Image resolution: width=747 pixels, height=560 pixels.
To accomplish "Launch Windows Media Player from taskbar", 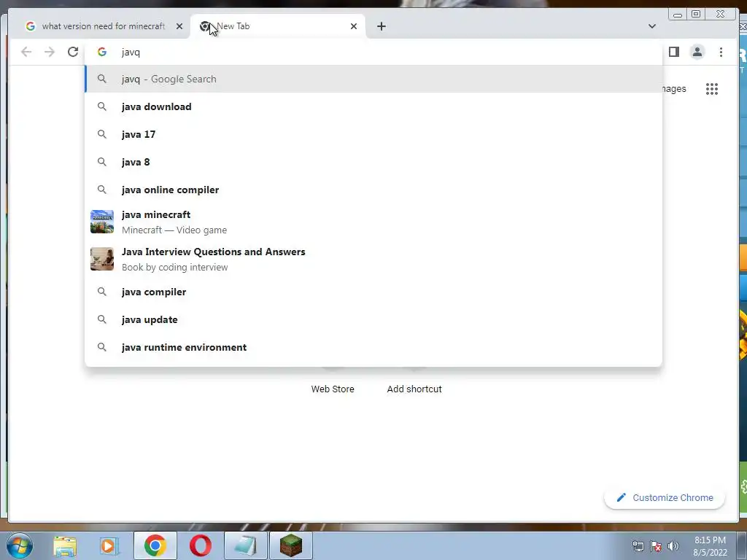I will (x=109, y=545).
